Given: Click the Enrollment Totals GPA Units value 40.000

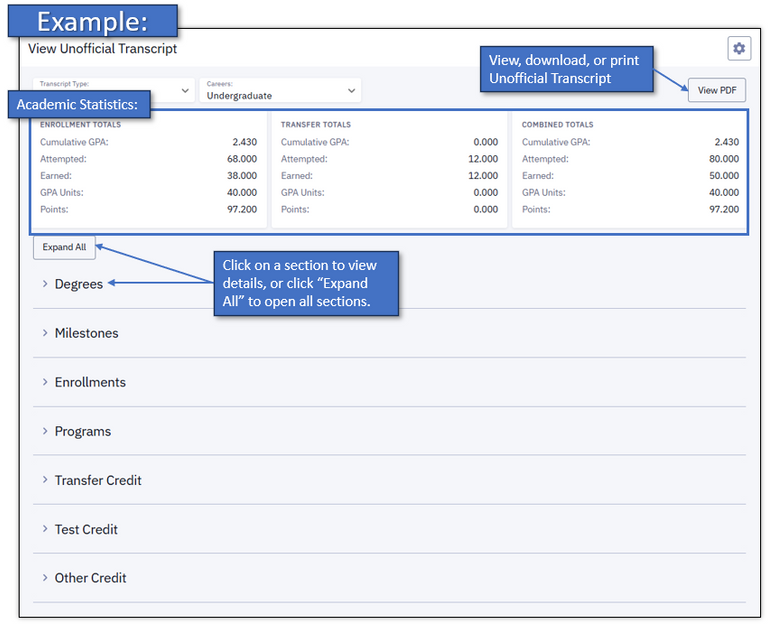Looking at the screenshot, I should tap(242, 192).
